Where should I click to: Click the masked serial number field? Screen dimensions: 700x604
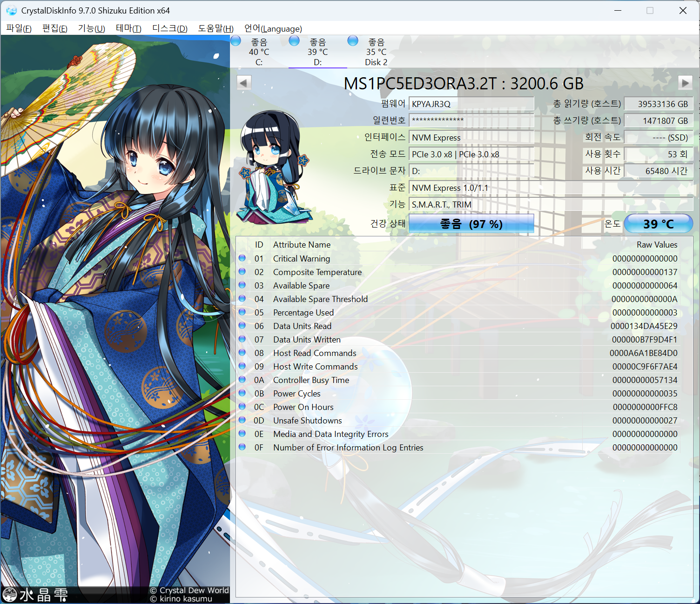pyautogui.click(x=471, y=121)
